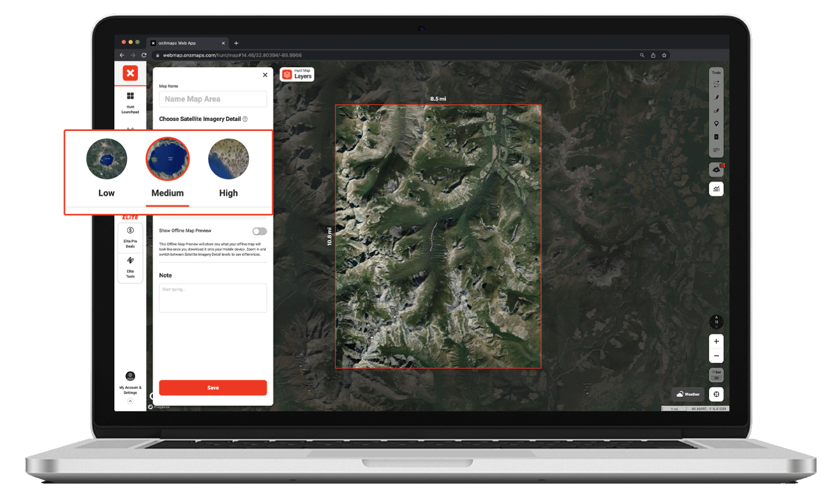
Task: Select the waypoint pin tool in Tools
Action: (716, 123)
